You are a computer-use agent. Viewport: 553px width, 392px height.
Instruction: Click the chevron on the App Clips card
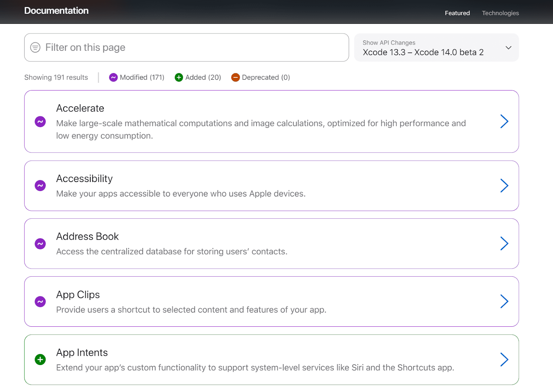pyautogui.click(x=504, y=302)
